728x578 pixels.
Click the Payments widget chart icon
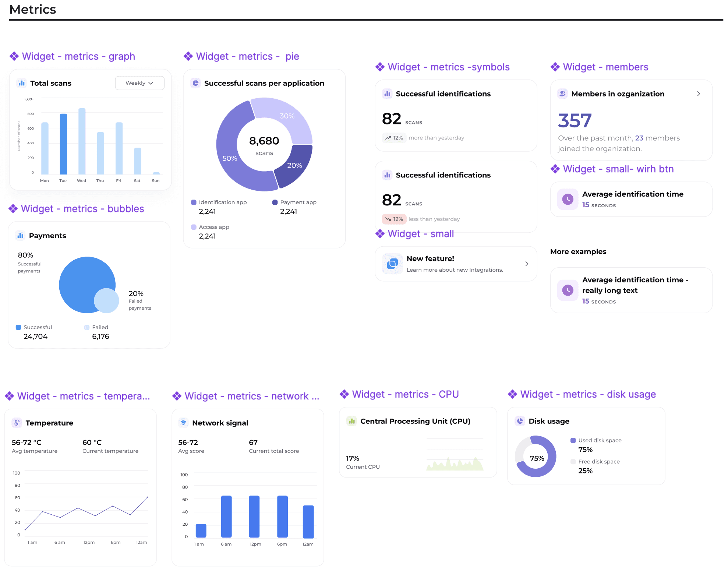pyautogui.click(x=20, y=236)
